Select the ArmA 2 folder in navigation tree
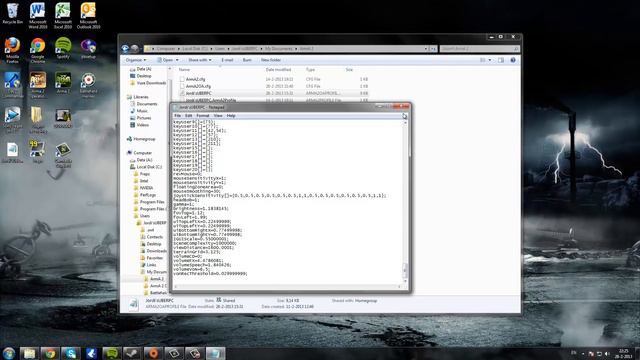The width and height of the screenshot is (640, 360). point(157,279)
